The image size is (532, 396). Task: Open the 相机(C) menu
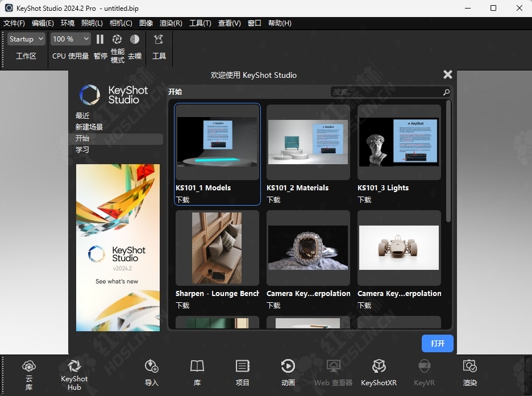[x=120, y=23]
